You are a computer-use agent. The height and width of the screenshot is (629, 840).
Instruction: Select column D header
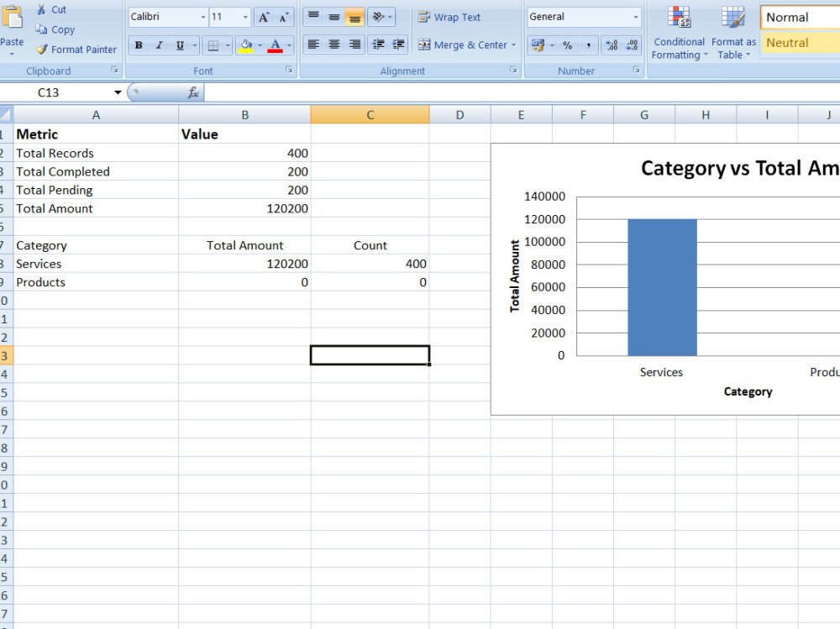click(459, 115)
